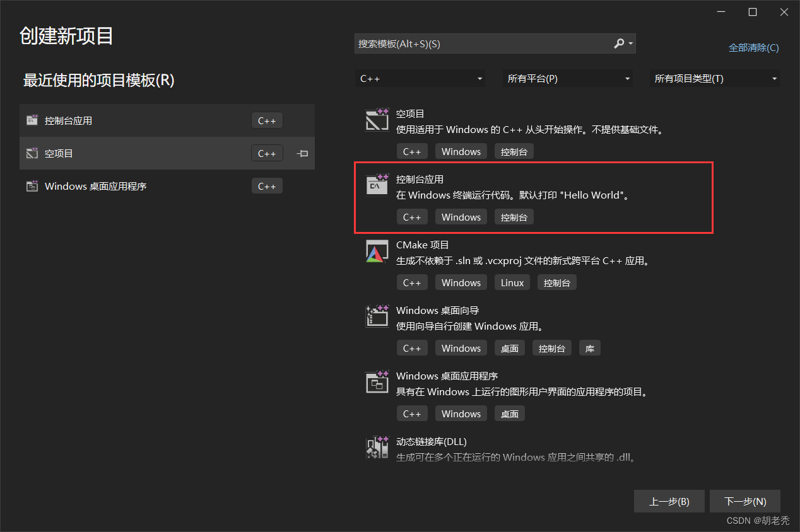Click the Empty Project (空项目) template icon
This screenshot has width=800, height=532.
tap(377, 120)
